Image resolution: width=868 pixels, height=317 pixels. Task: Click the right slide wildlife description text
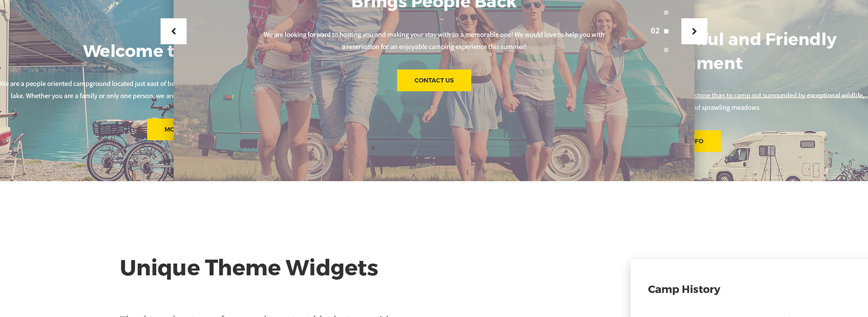780,102
